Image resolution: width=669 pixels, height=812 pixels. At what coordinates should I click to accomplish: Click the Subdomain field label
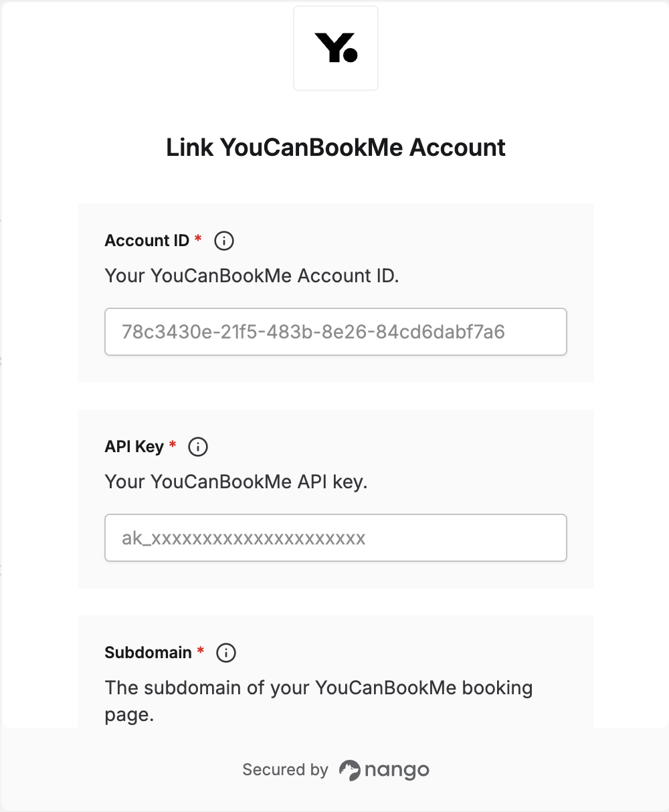point(149,653)
